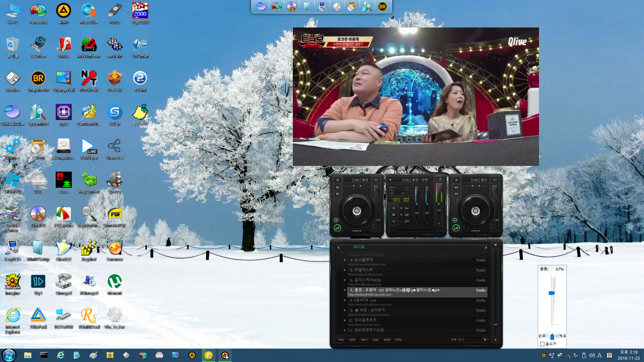Click the quick search go arrow
Viewport: 644px width, 362px height.
485,340
